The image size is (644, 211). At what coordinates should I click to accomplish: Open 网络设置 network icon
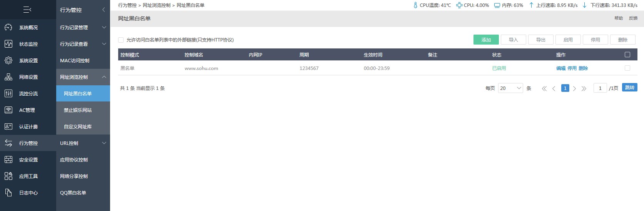[8, 77]
